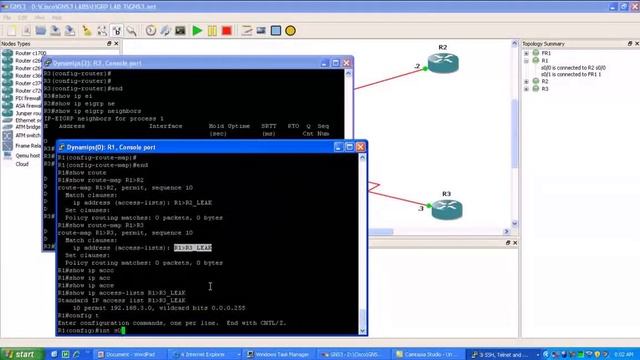Click the R2 router on topology canvas
This screenshot has height=360, width=640.
(x=443, y=62)
